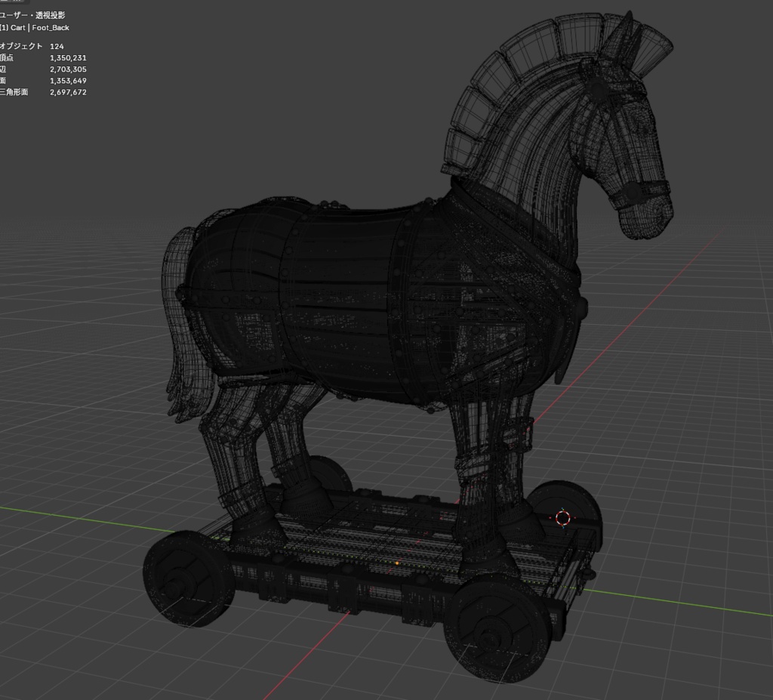Click the 辺 2,703,305 edge count row
773x700 pixels.
click(x=43, y=69)
